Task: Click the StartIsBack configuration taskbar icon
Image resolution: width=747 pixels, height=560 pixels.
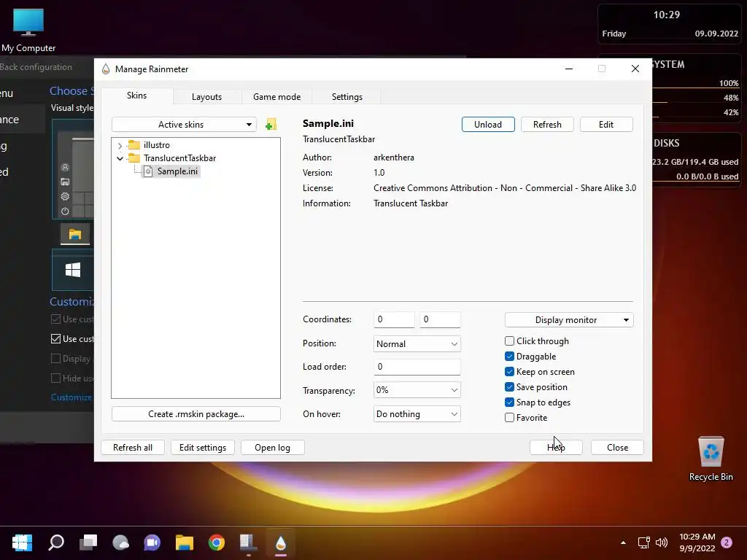Action: (248, 542)
